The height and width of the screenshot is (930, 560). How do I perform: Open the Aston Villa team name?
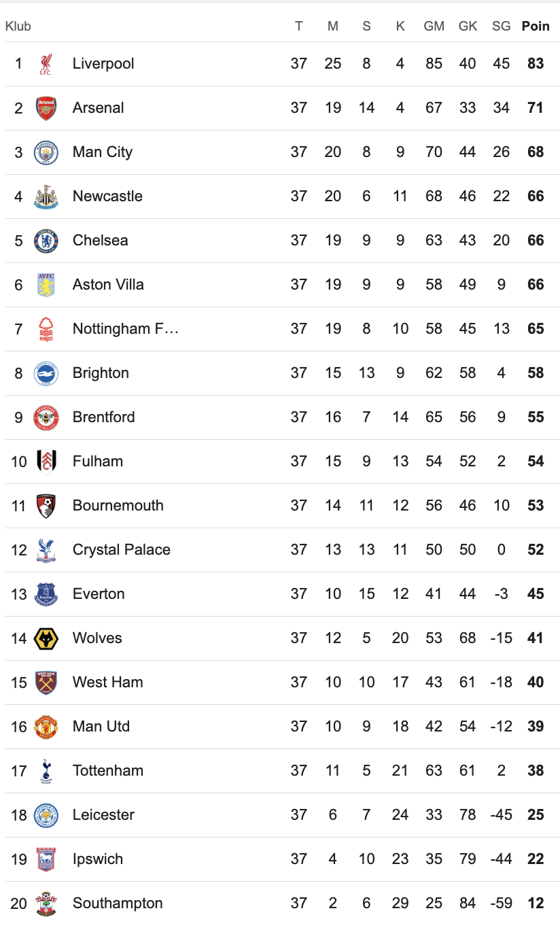click(x=108, y=285)
